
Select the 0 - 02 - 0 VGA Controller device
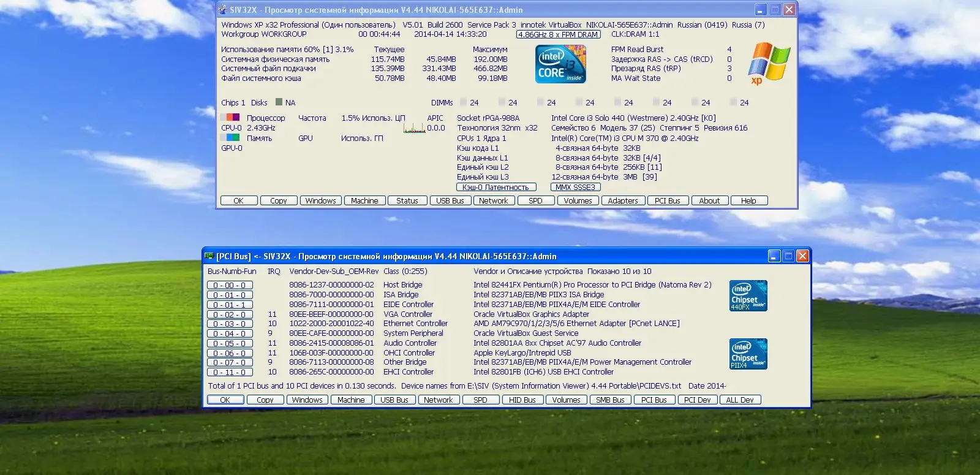230,314
